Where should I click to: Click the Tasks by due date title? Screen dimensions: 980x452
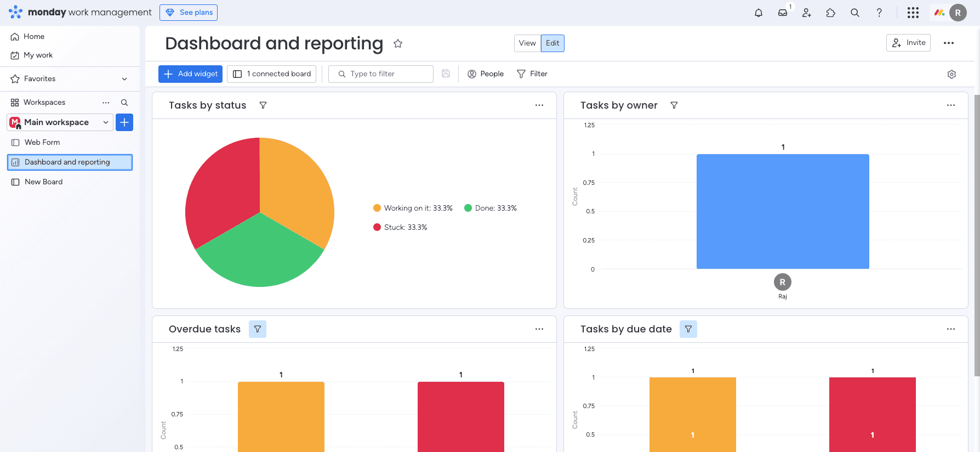coord(626,329)
